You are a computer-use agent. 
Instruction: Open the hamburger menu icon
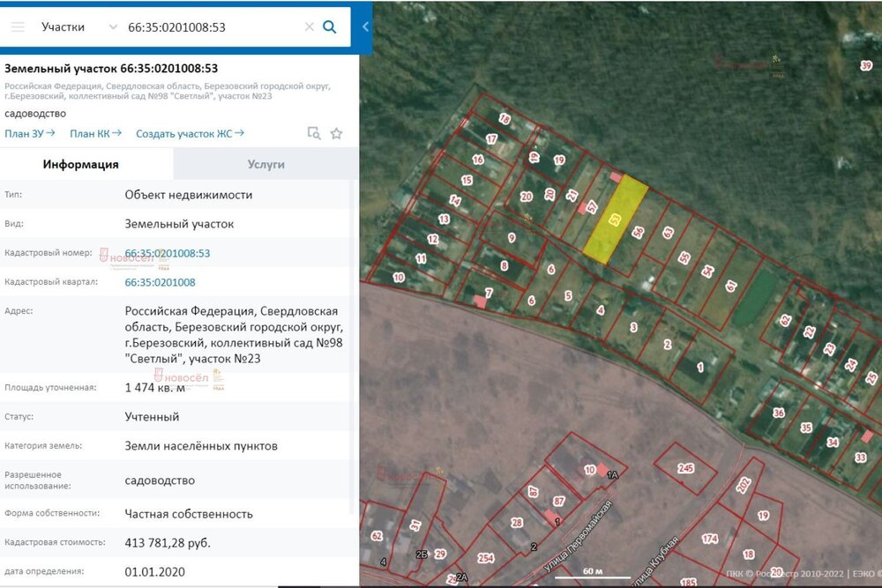18,27
